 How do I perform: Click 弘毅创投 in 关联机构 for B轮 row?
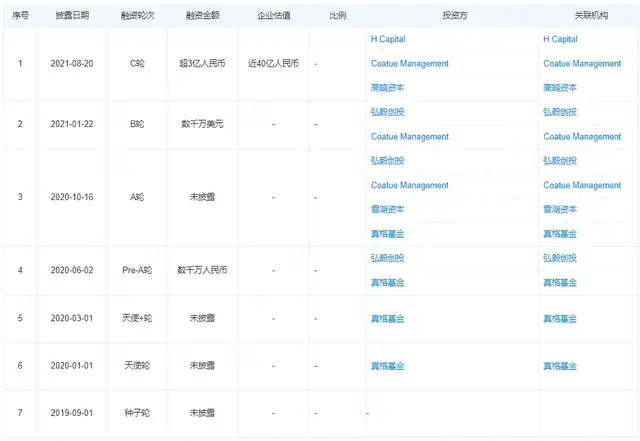click(x=560, y=112)
